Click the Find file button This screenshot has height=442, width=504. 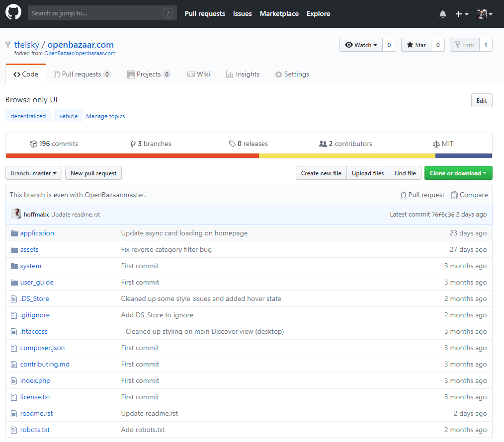pyautogui.click(x=405, y=173)
